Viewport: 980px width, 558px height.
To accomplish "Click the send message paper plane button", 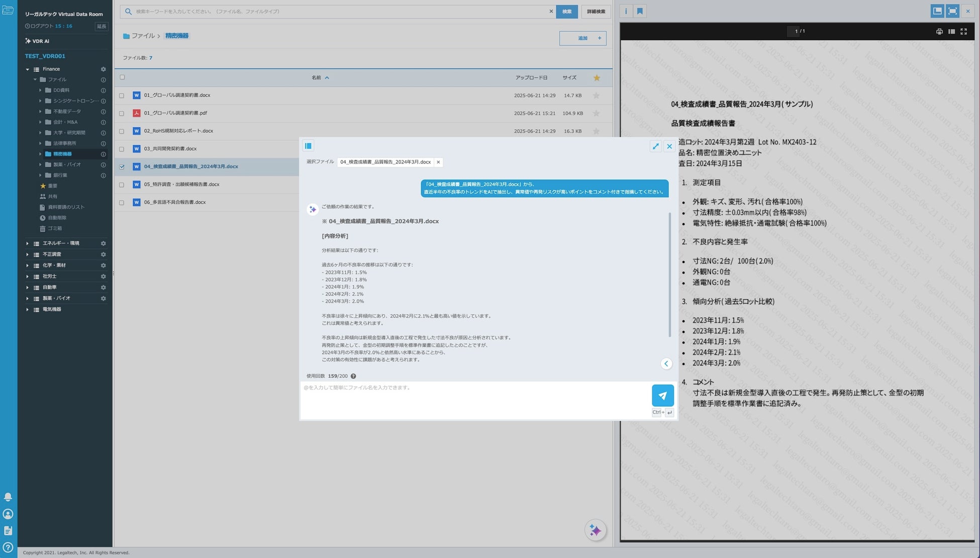I will click(x=662, y=396).
